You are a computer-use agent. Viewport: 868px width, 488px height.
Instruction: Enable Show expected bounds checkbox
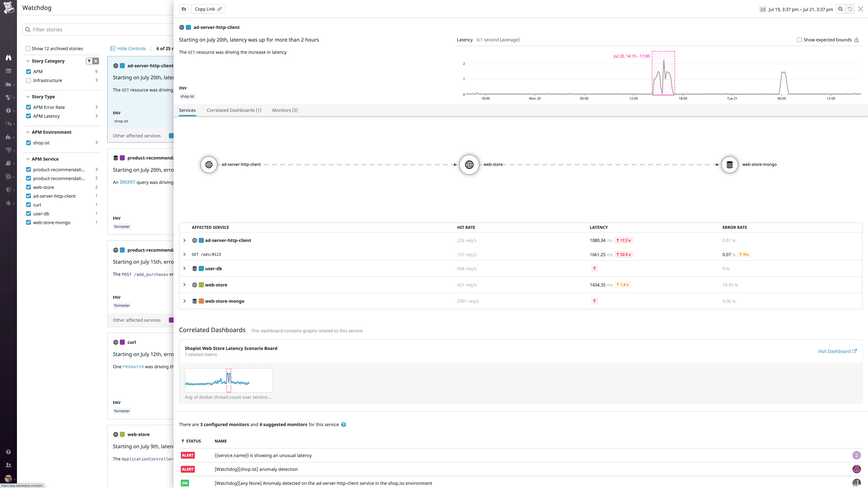(799, 40)
